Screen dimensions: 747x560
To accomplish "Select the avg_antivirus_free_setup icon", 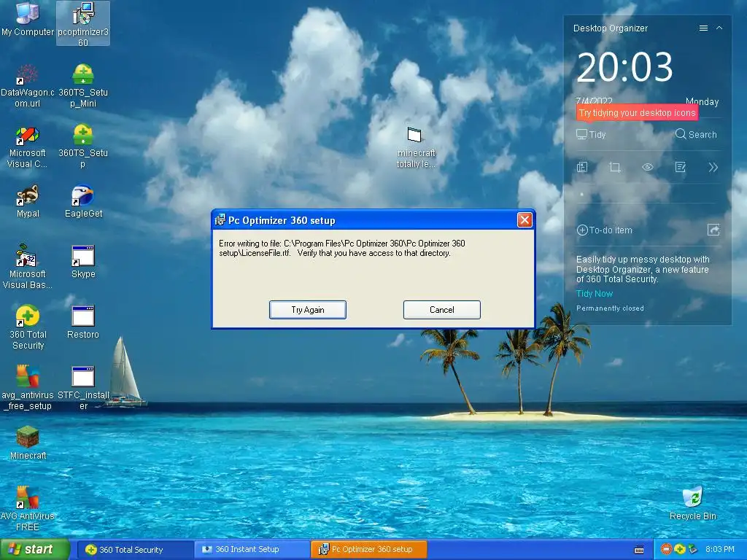I will pyautogui.click(x=27, y=388).
